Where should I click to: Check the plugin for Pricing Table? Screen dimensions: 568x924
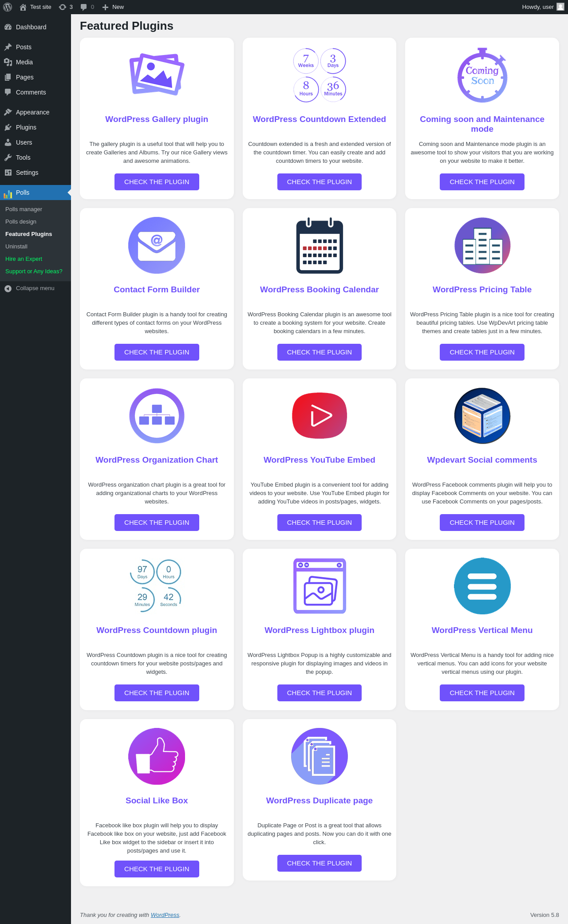tap(482, 352)
